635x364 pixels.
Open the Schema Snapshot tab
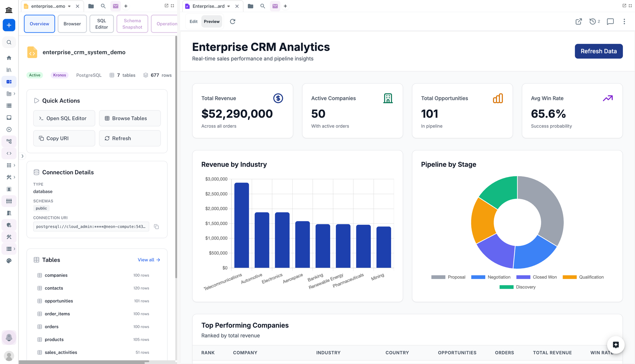132,24
